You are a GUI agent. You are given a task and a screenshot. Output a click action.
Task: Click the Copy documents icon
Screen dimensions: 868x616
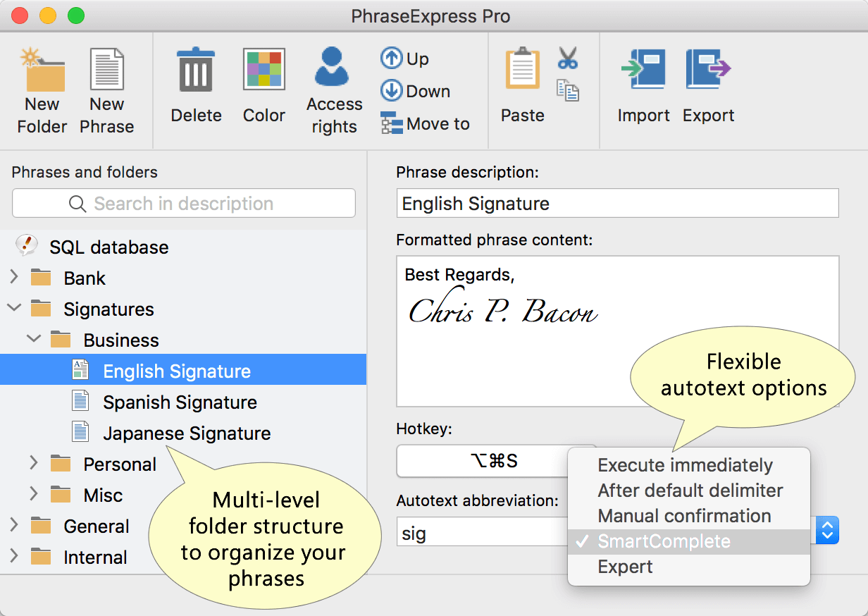pos(568,90)
